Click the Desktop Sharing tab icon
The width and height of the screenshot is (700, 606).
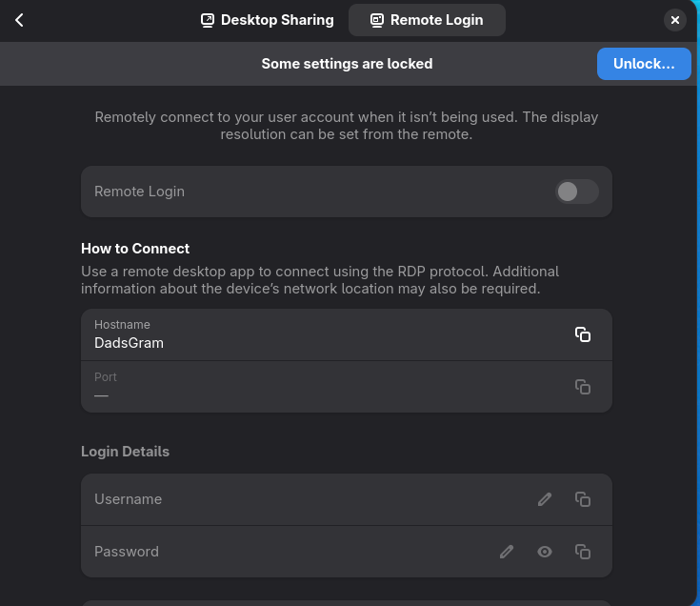208,20
